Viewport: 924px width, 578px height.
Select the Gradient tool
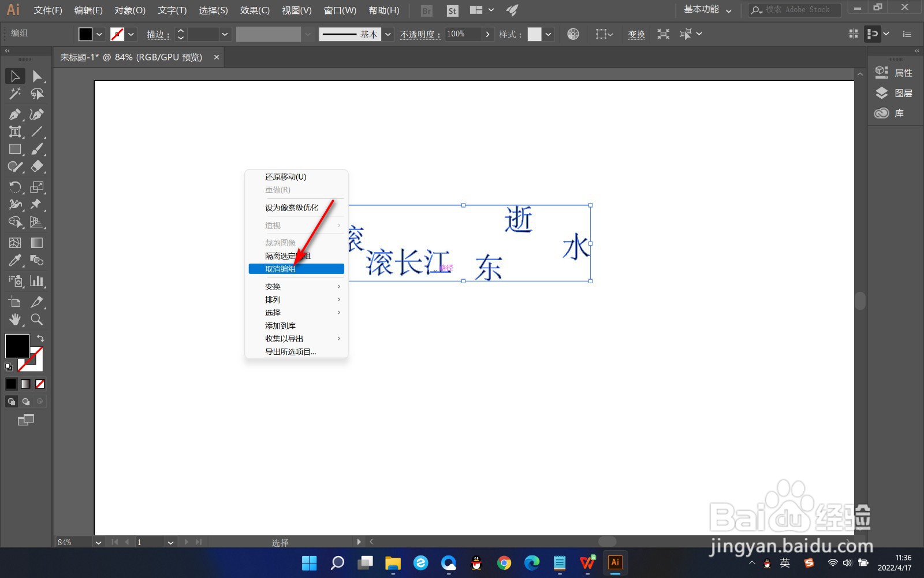click(37, 243)
